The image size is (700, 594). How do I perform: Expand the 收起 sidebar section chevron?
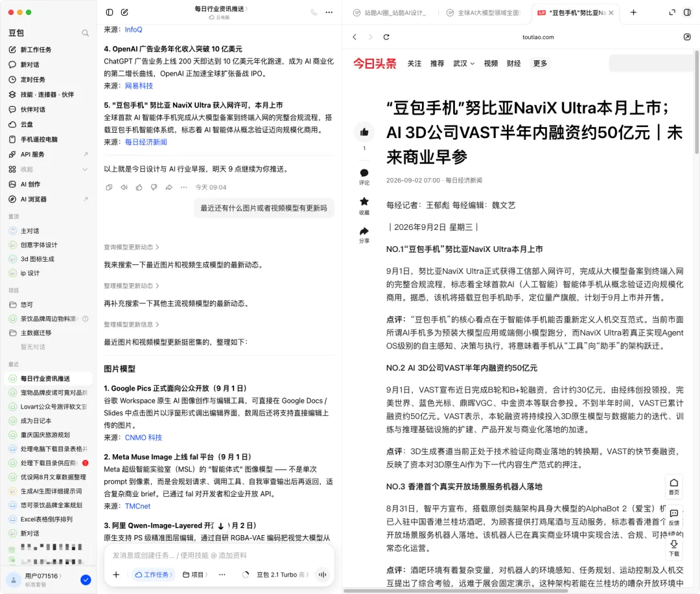(x=85, y=169)
